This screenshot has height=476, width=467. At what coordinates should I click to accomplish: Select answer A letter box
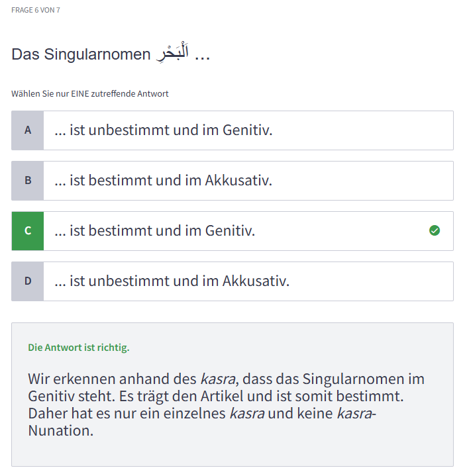(28, 130)
